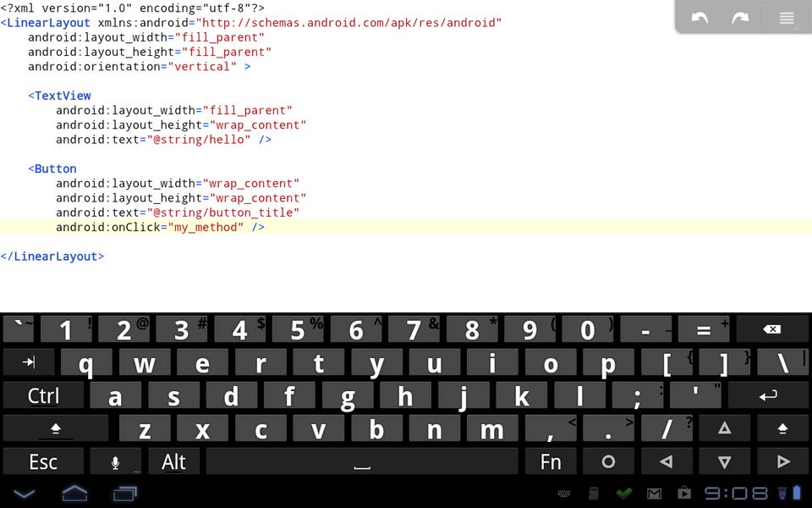Viewport: 812px width, 508px height.
Task: Place cursor on the <TextView tag
Action: (59, 96)
